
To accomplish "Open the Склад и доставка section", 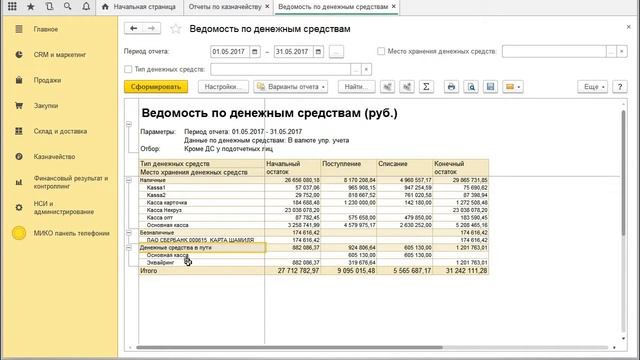I will [60, 131].
